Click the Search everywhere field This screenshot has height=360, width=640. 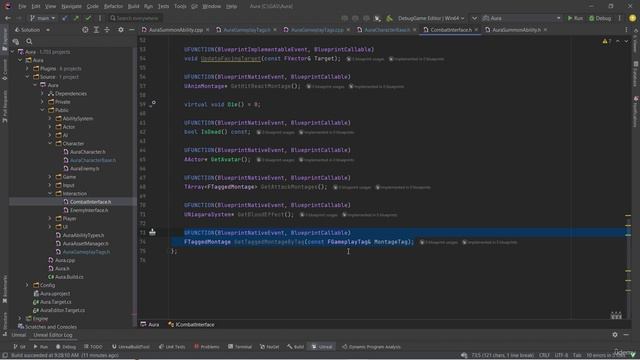pos(135,18)
